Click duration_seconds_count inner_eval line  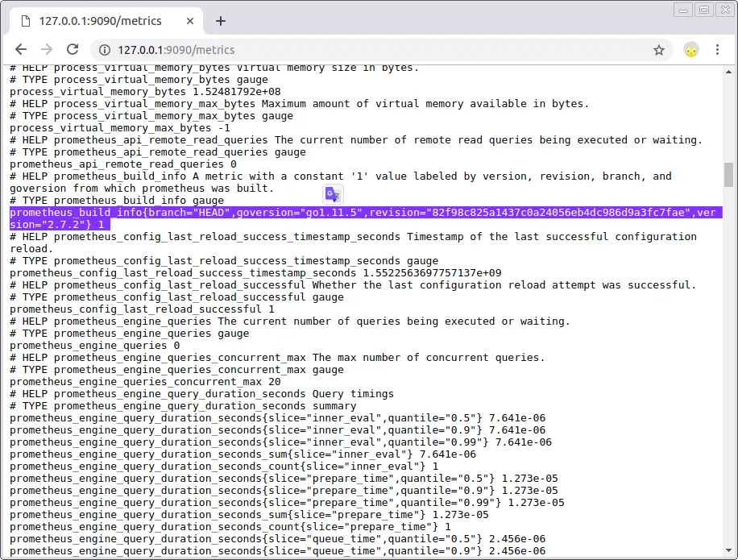click(x=224, y=467)
